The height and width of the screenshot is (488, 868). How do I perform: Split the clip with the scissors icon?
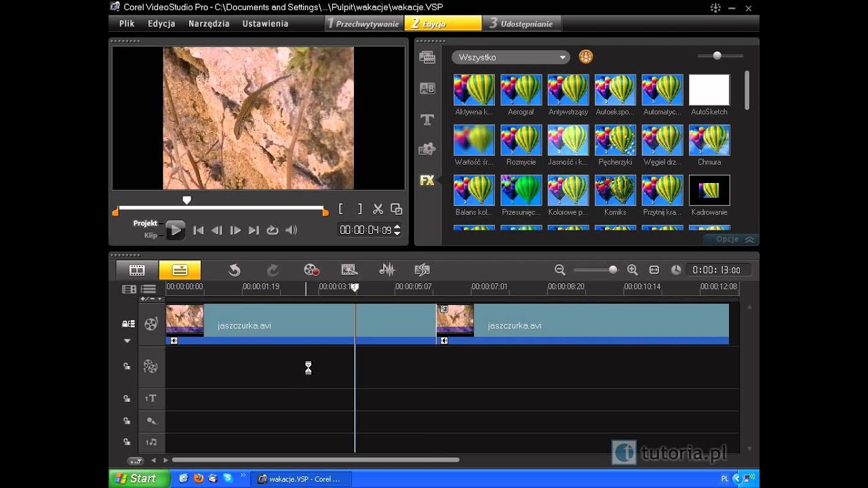coord(378,209)
